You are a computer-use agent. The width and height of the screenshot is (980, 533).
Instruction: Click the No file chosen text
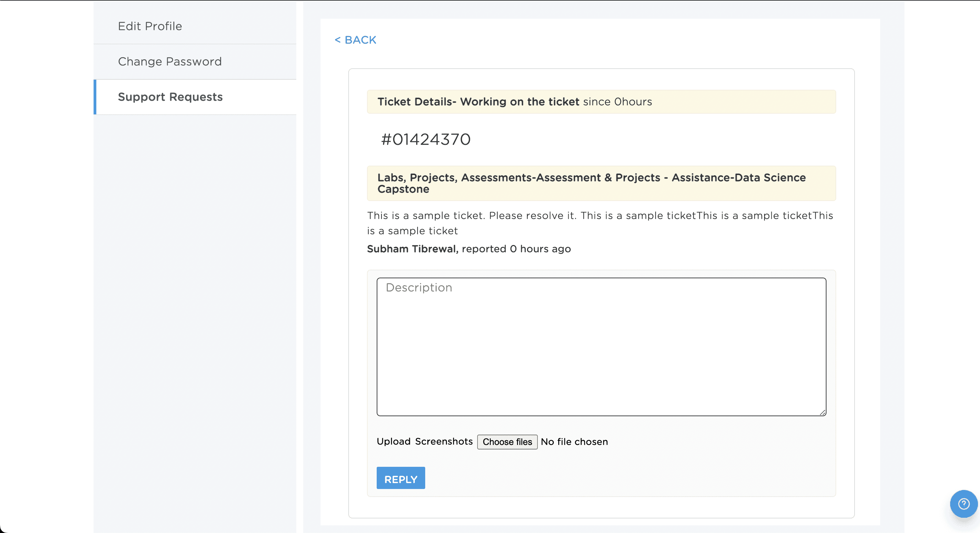tap(574, 442)
